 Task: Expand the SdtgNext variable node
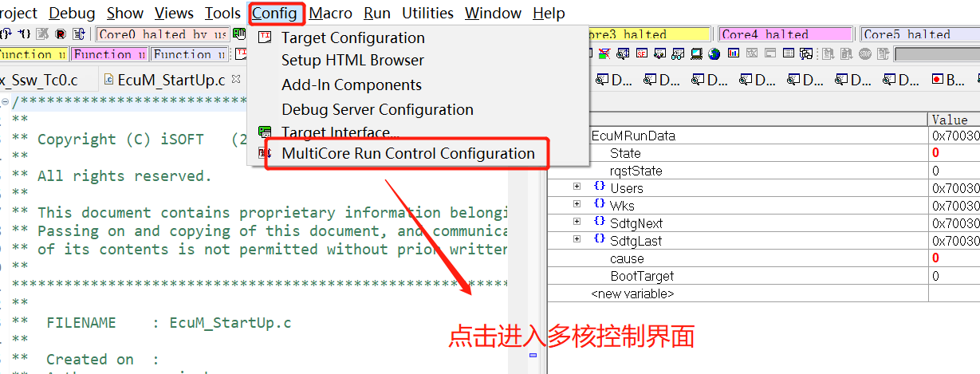(x=577, y=221)
